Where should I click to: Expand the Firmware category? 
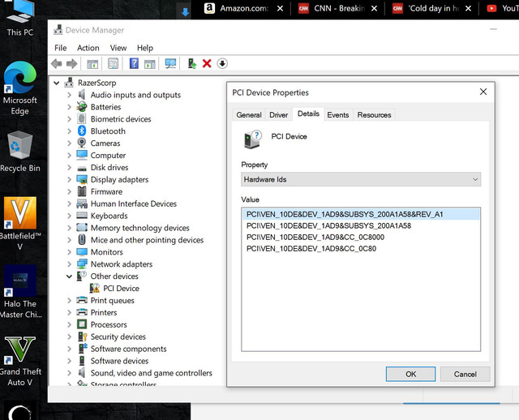(69, 191)
